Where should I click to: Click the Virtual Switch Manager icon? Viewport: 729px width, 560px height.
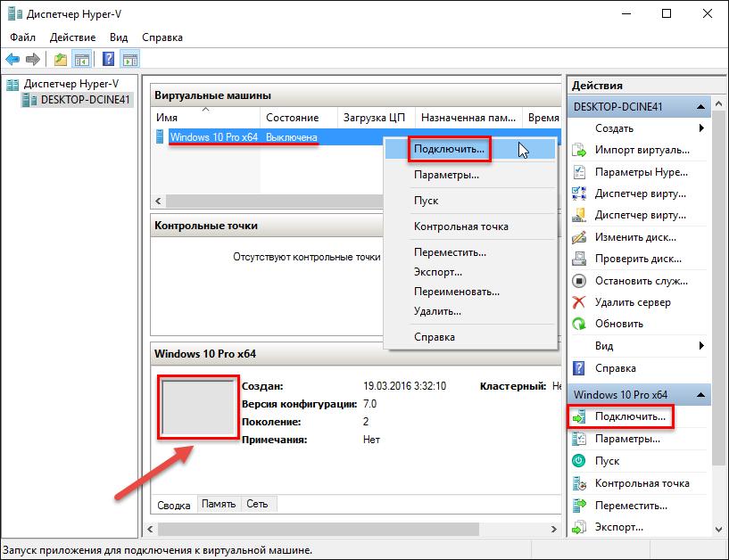coord(579,194)
